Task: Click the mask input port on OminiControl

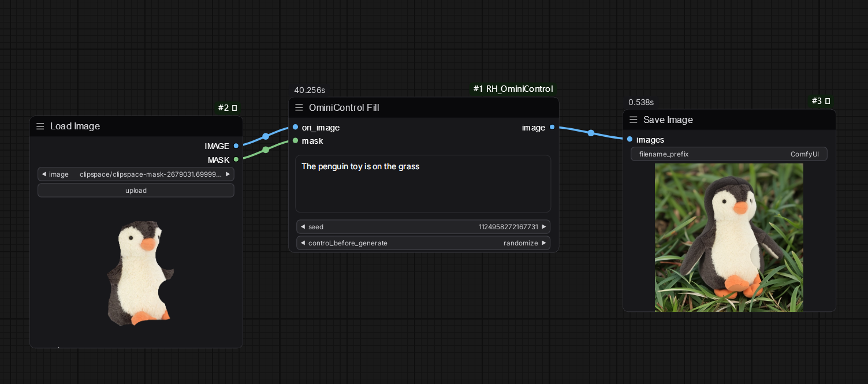Action: click(x=296, y=141)
